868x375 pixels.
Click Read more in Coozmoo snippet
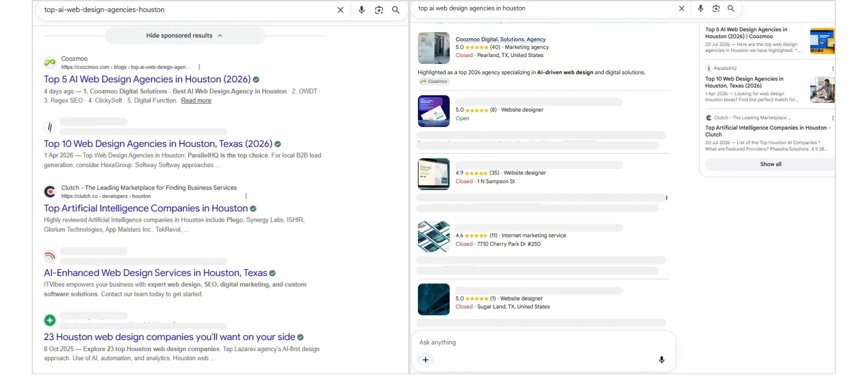[196, 101]
